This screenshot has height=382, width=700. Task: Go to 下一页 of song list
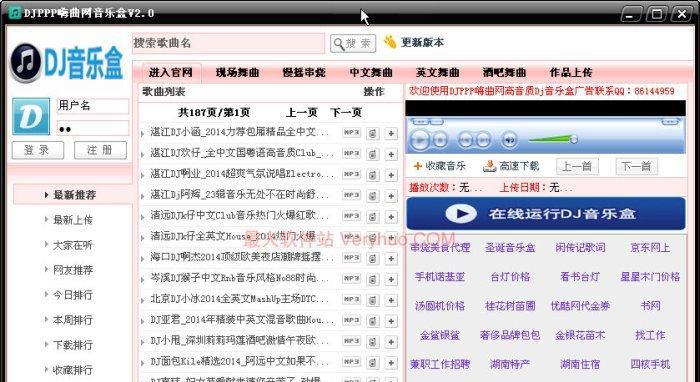tap(346, 112)
